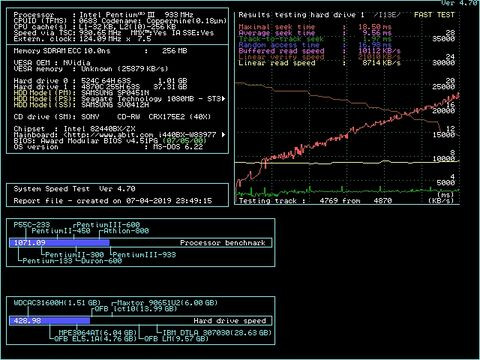Select the Report file created on 07-04-2019 line
The height and width of the screenshot is (360, 480).
pos(113,201)
